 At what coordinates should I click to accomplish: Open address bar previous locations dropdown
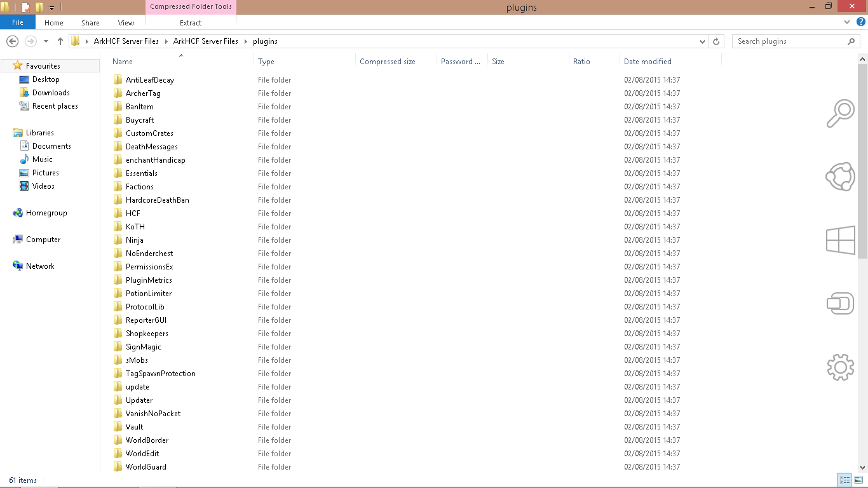click(x=702, y=41)
